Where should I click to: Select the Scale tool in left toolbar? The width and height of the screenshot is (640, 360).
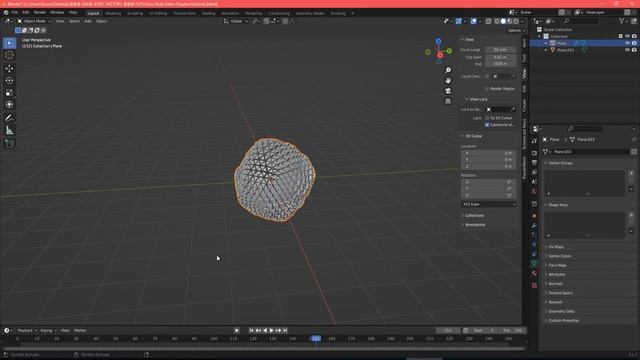coord(9,93)
